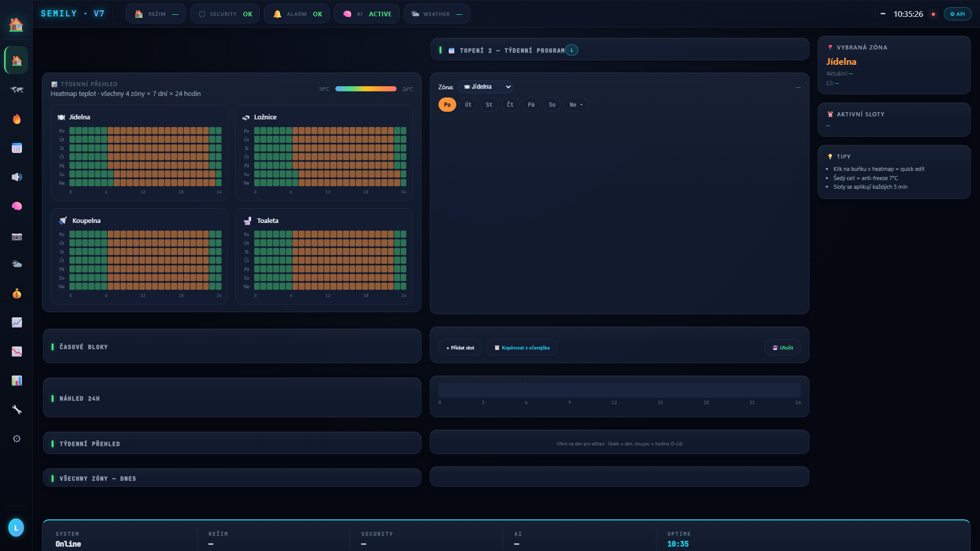Select the So day tab
Viewport: 980px width, 551px height.
tap(552, 105)
